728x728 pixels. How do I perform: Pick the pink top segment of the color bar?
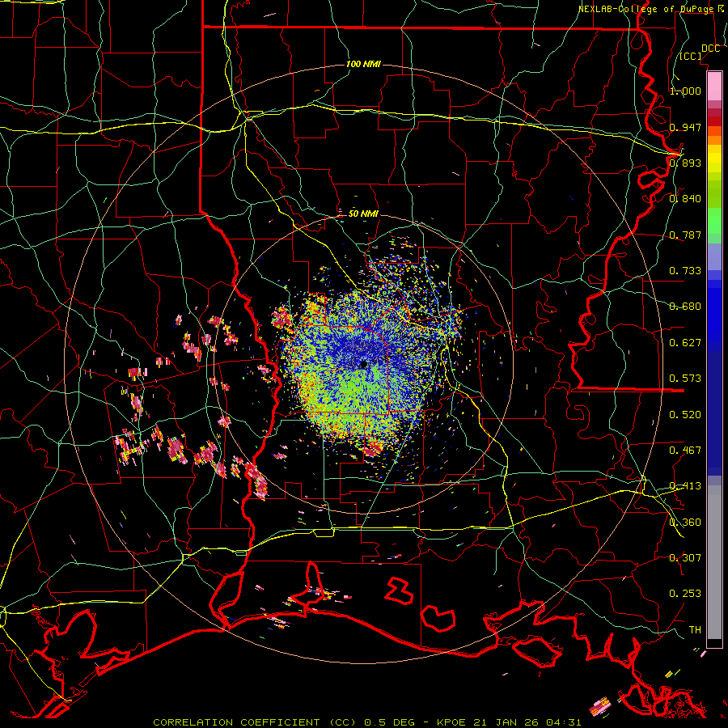pos(714,86)
